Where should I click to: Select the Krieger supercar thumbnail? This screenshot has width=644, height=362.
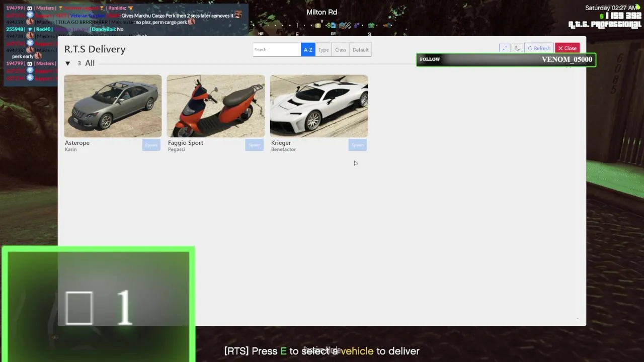(x=319, y=106)
